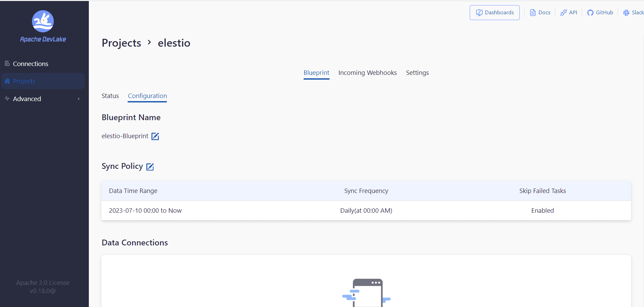Viewport: 644px width, 307px height.
Task: Select the Daily sync frequency value
Action: (366, 210)
